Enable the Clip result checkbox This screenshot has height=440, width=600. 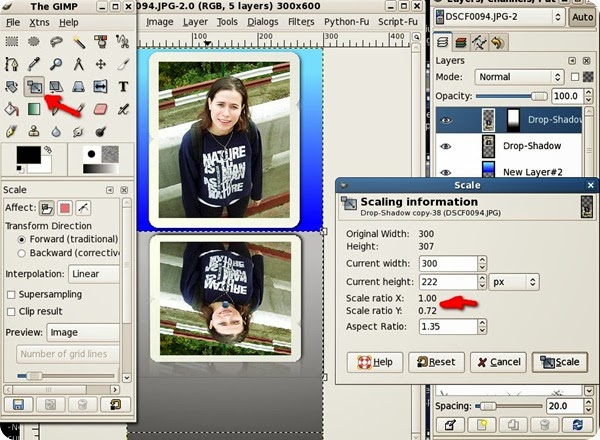[x=11, y=312]
